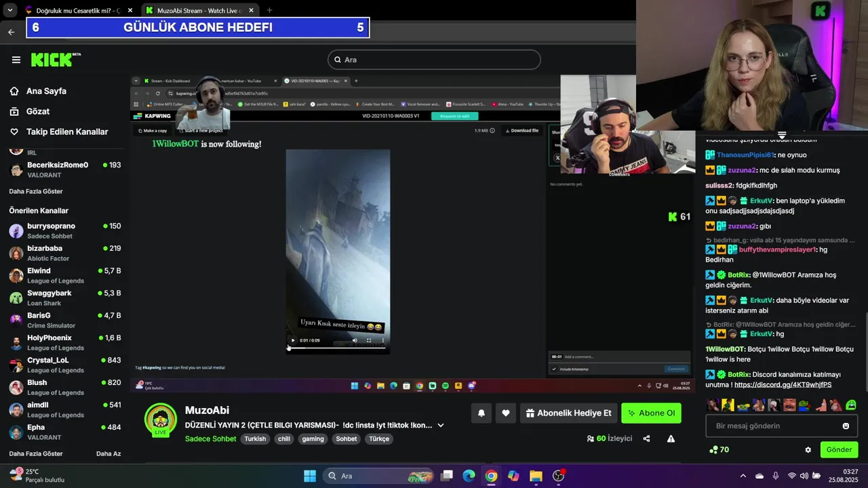Open the chat emoji picker
Image resolution: width=868 pixels, height=488 pixels.
tap(846, 426)
